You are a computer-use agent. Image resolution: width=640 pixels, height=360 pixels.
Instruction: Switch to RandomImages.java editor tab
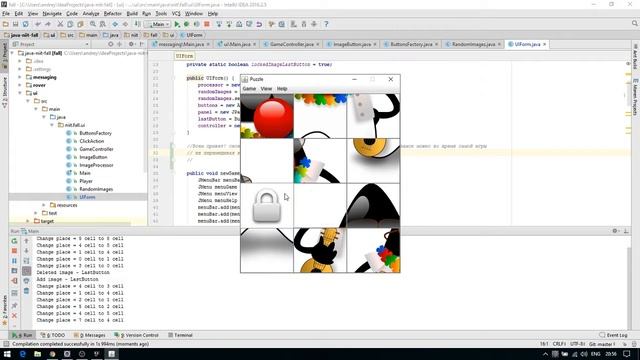pyautogui.click(x=473, y=44)
